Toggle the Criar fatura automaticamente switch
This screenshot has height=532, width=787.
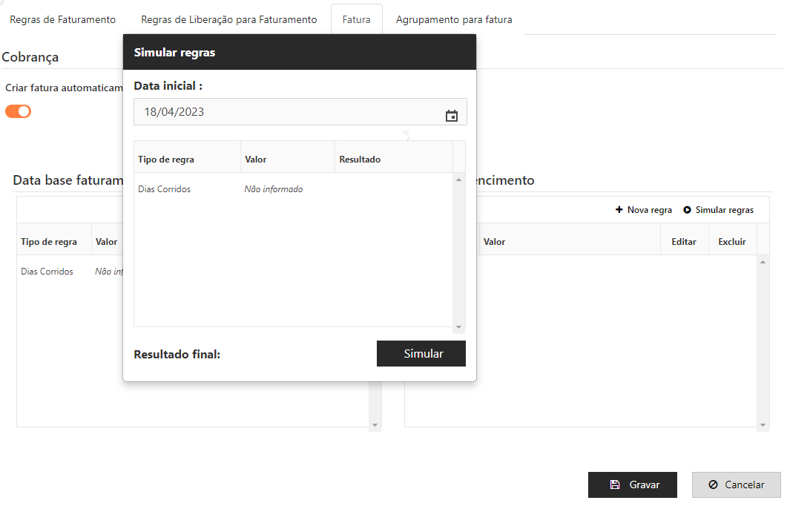(19, 111)
